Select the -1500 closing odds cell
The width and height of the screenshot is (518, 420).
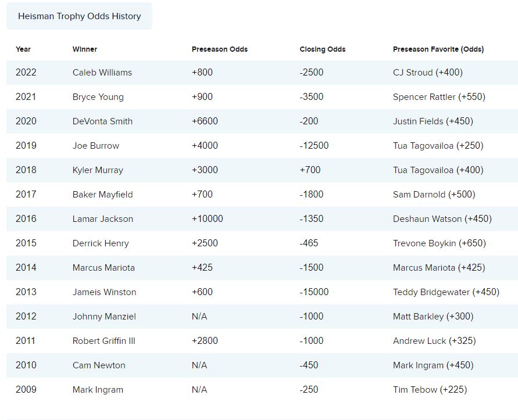tap(311, 268)
